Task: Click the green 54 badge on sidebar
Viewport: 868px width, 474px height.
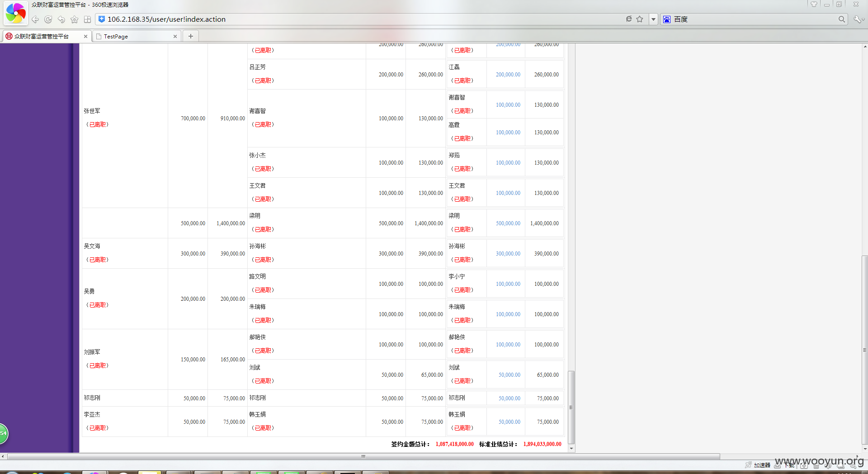Action: click(3, 433)
